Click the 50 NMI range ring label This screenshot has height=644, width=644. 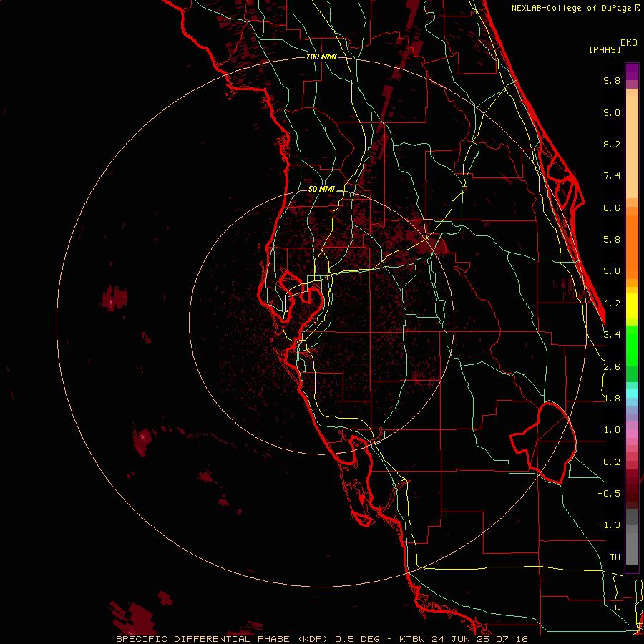pyautogui.click(x=321, y=189)
